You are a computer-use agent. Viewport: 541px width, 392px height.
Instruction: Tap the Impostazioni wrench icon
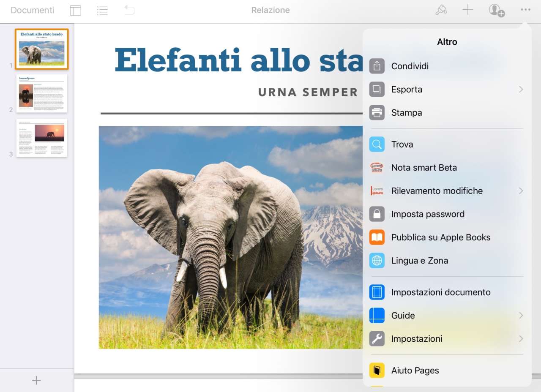pyautogui.click(x=377, y=339)
